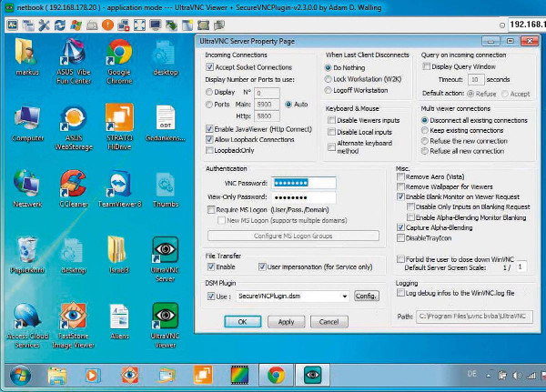The width and height of the screenshot is (546, 392).
Task: Open the UltraVNC Server desktop icon
Action: 164,255
